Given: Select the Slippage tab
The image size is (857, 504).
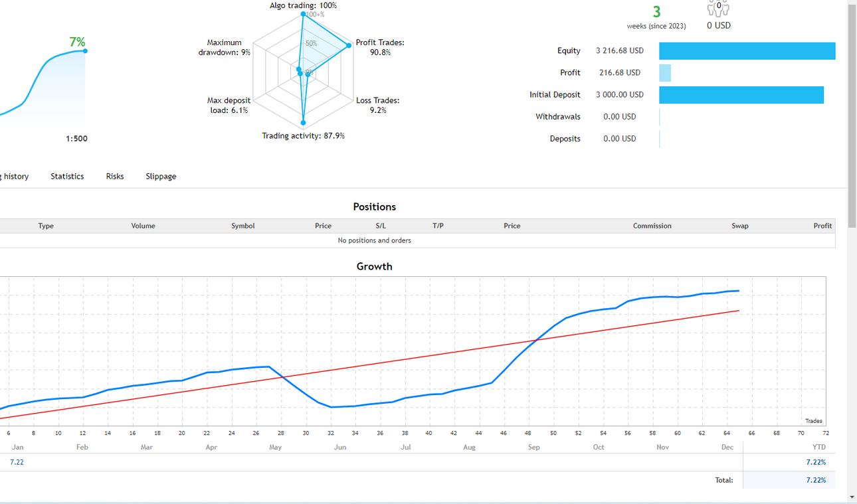Looking at the screenshot, I should click(x=161, y=177).
